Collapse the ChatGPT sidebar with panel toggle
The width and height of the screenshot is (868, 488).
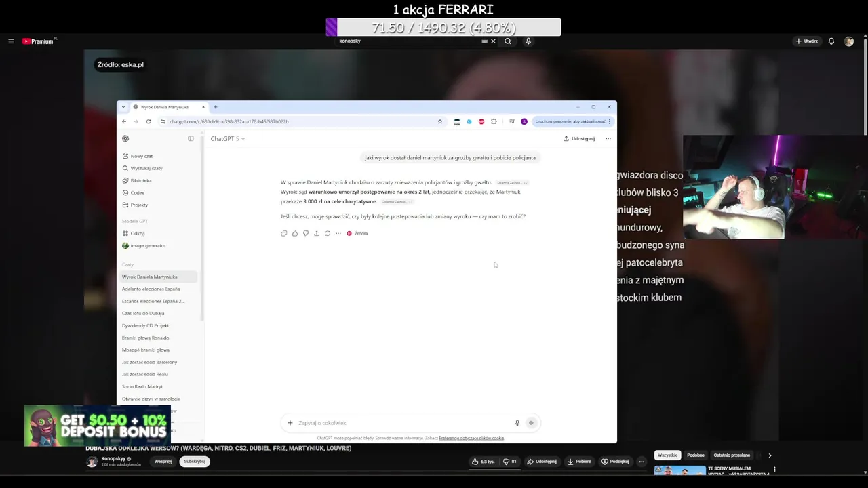191,138
